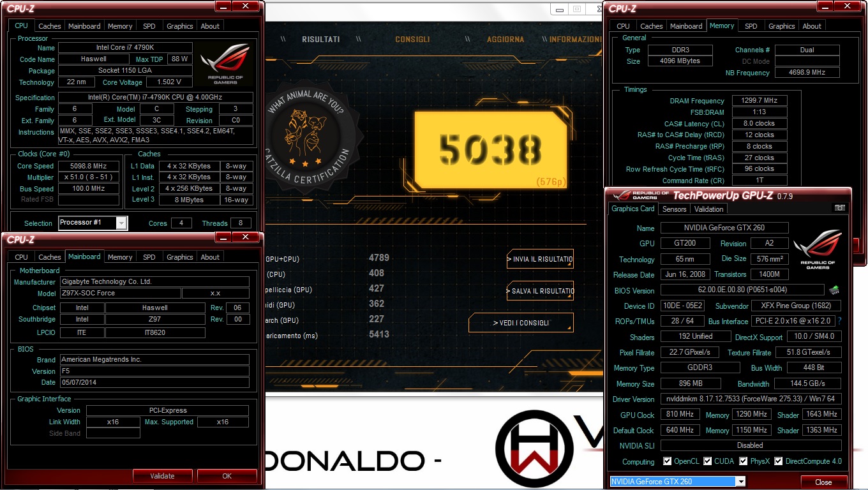Image resolution: width=868 pixels, height=490 pixels.
Task: Click the Intel Core i7 4790K name field
Action: click(125, 48)
